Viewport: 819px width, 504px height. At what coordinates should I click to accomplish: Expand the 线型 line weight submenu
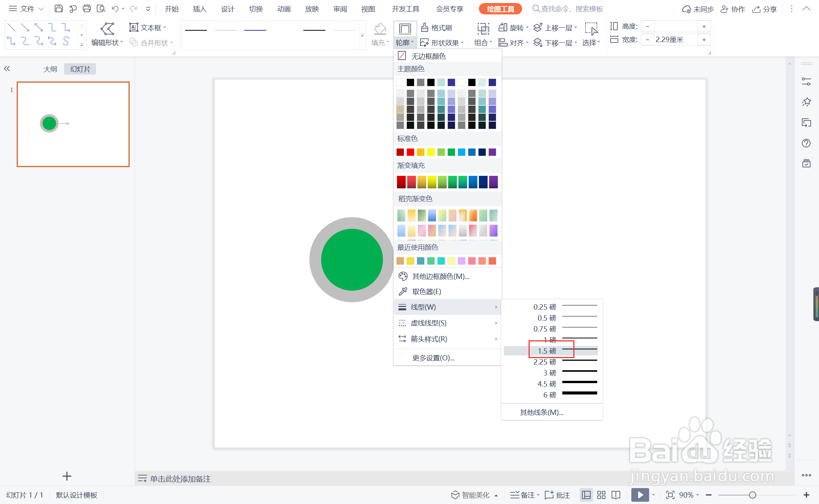pos(447,307)
